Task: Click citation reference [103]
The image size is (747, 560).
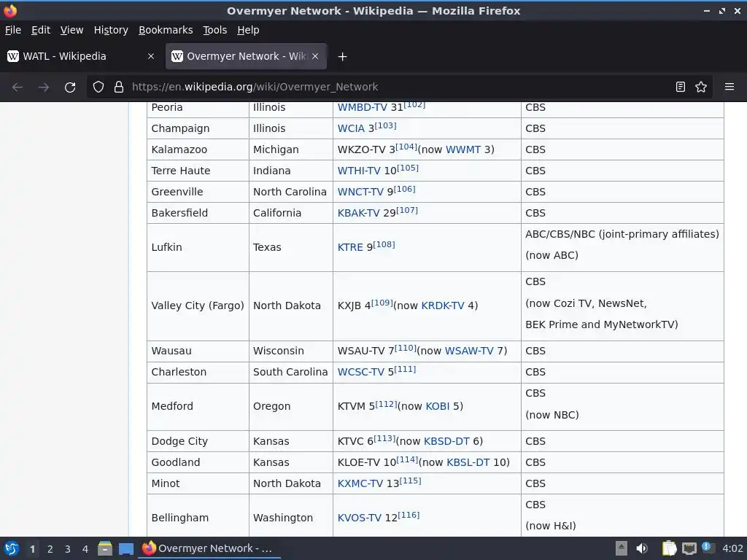Action: click(x=385, y=125)
